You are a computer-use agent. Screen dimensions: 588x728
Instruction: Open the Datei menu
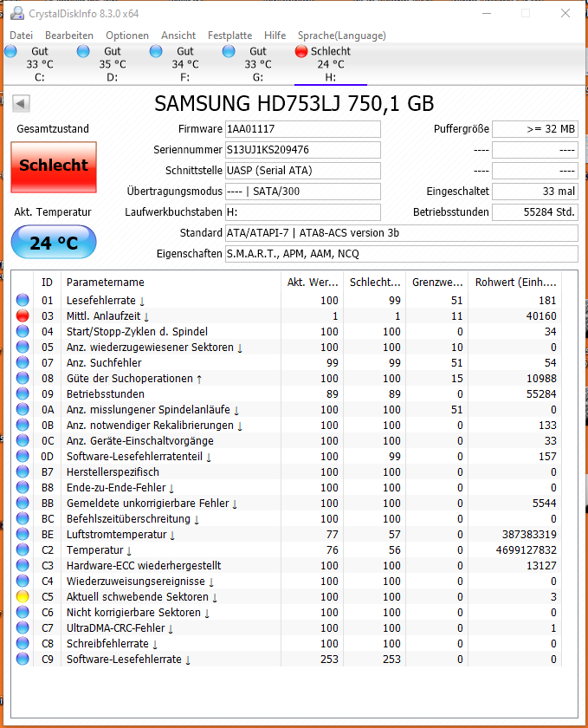click(x=21, y=36)
